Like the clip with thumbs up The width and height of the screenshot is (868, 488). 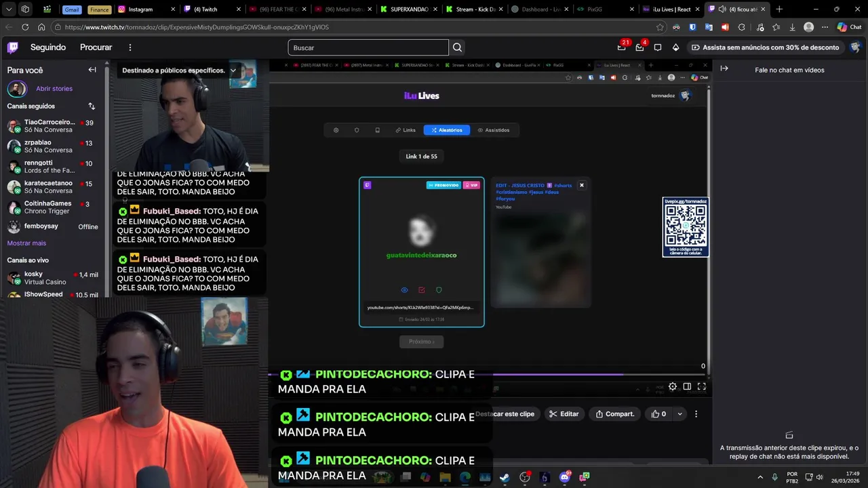pos(659,414)
